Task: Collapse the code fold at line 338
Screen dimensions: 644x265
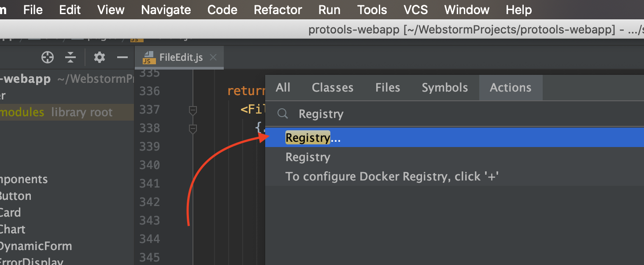Action: point(193,129)
